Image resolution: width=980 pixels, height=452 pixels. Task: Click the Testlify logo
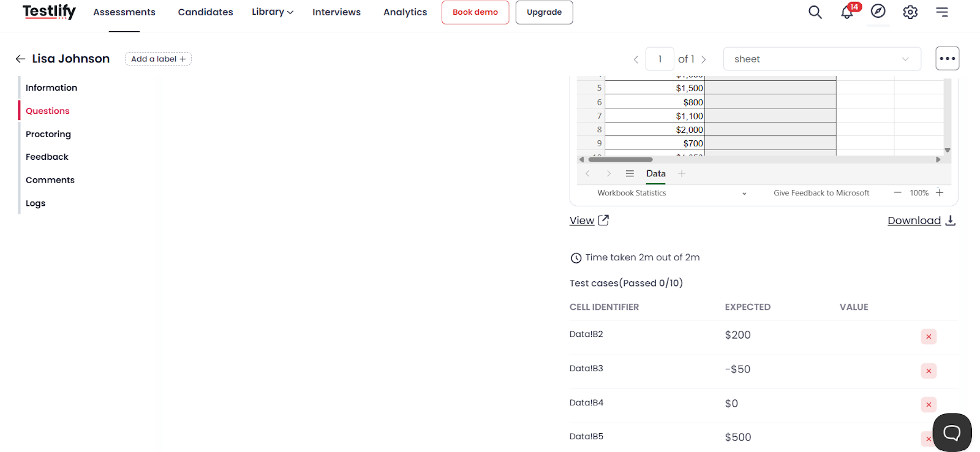[x=49, y=12]
